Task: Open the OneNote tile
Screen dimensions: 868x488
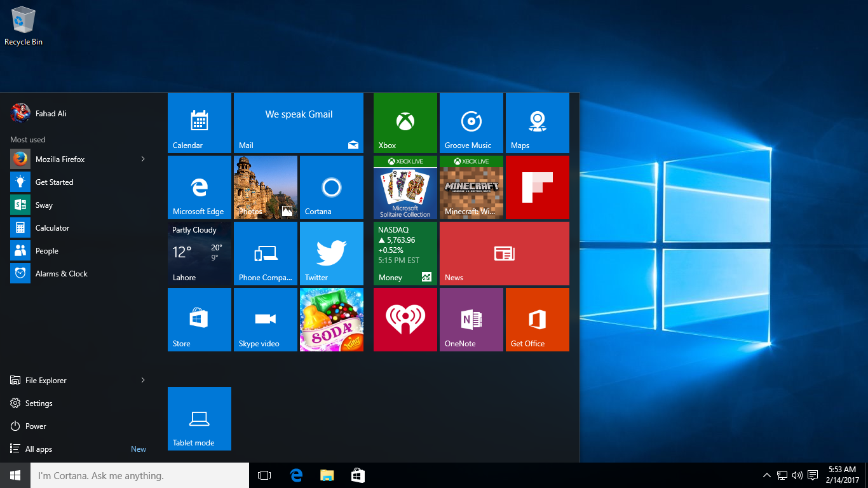Action: click(x=471, y=320)
